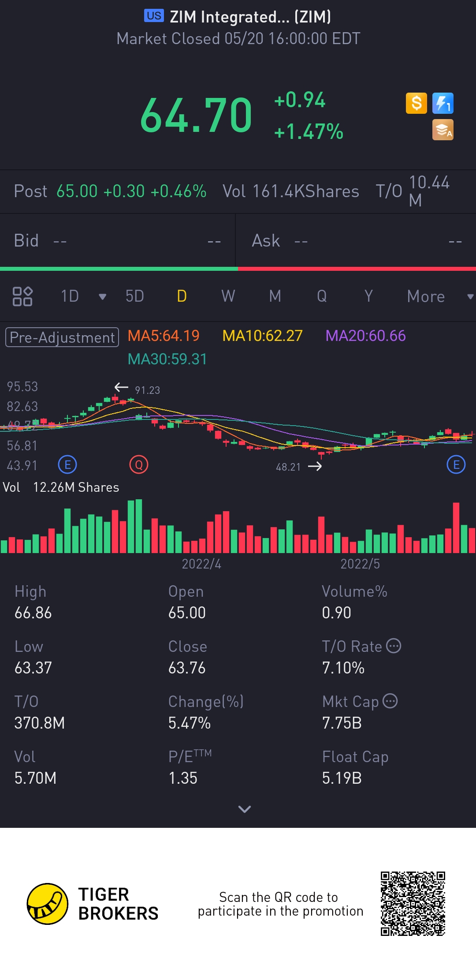Tap the Ask quote panel
Image resolution: width=476 pixels, height=980 pixels.
tap(356, 241)
